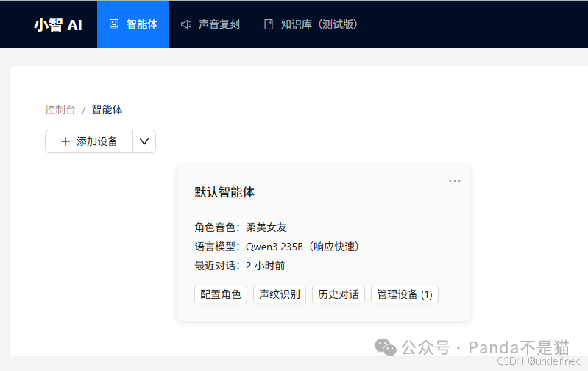The width and height of the screenshot is (588, 371).
Task: Click the 配置角色 button
Action: point(221,294)
